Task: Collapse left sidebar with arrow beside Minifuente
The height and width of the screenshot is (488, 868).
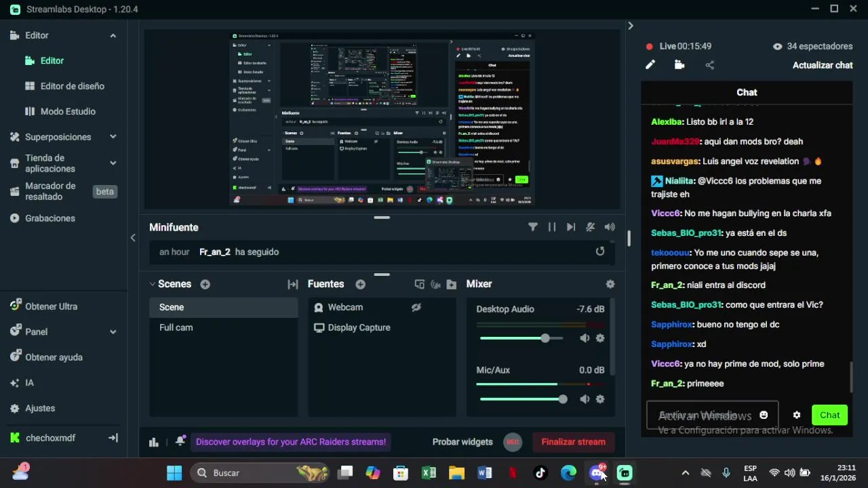Action: point(133,238)
